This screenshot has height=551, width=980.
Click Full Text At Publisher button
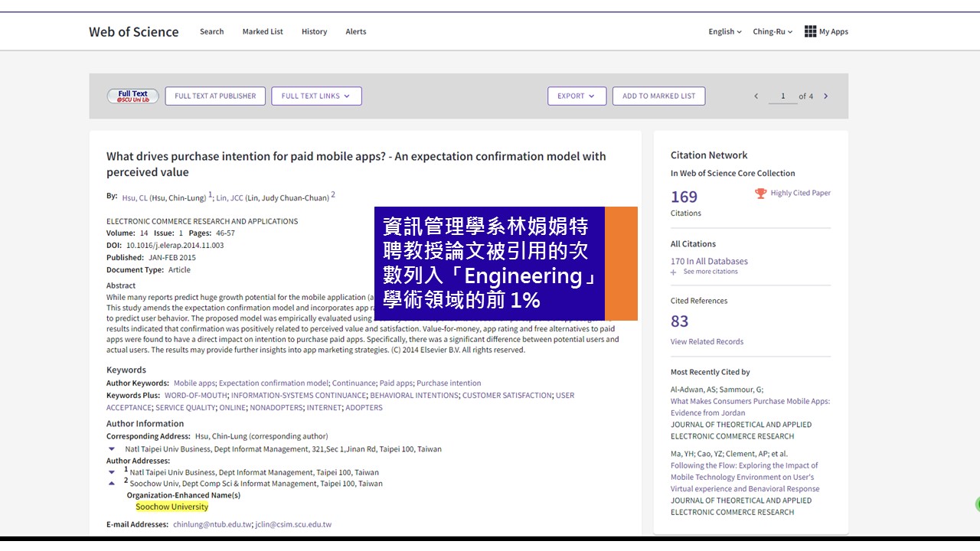(x=215, y=96)
